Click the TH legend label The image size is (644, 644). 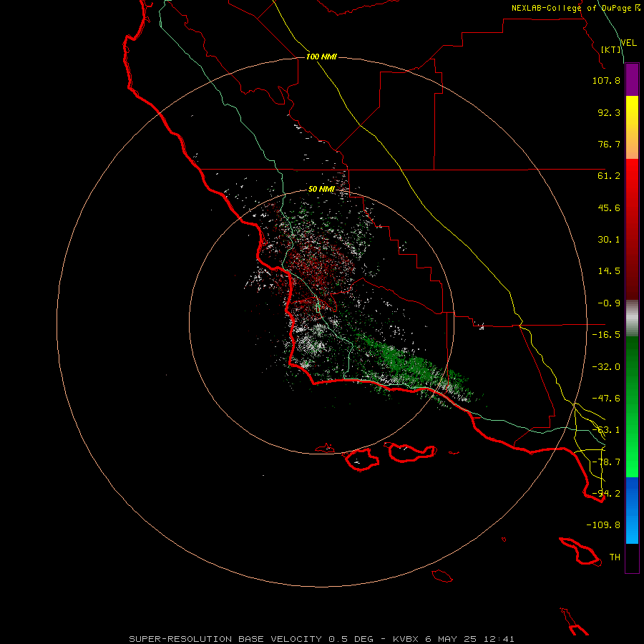(615, 557)
